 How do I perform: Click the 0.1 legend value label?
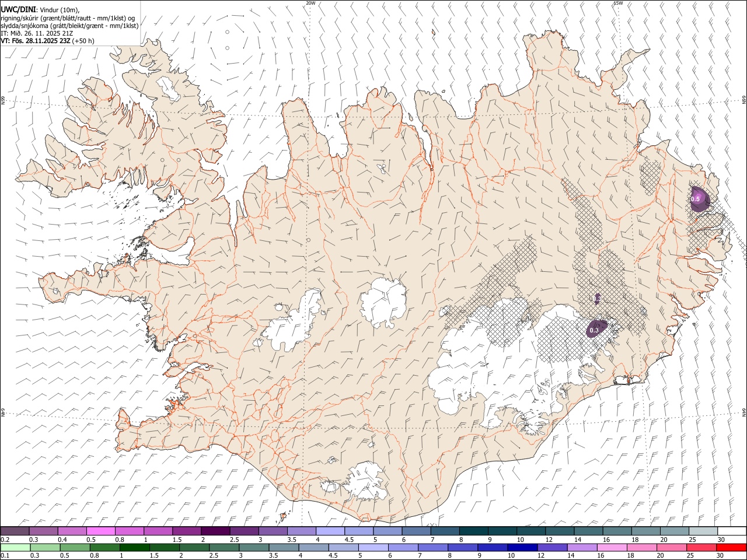click(x=5, y=555)
